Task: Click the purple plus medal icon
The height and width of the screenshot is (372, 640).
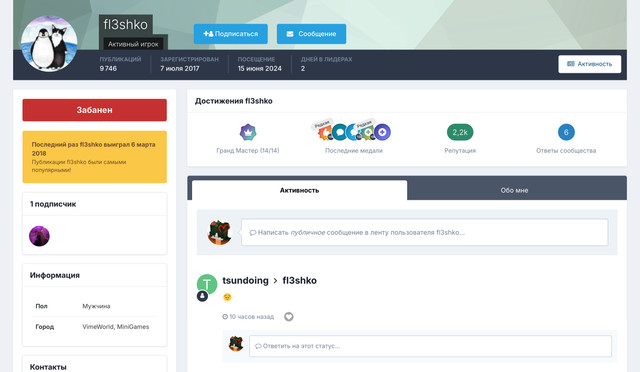Action: [382, 132]
